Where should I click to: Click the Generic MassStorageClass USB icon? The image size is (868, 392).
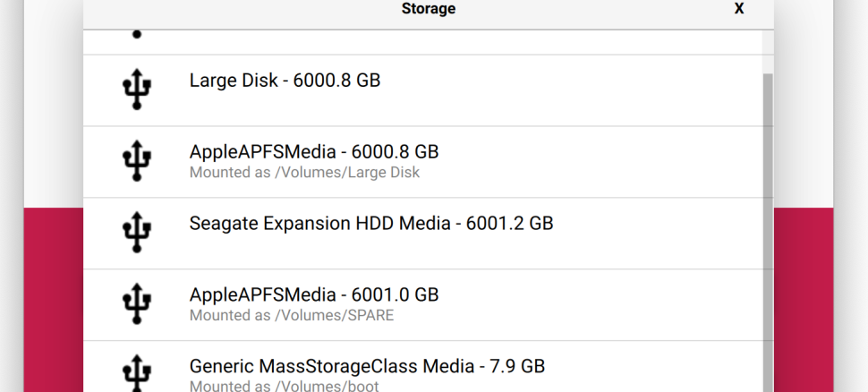137,373
